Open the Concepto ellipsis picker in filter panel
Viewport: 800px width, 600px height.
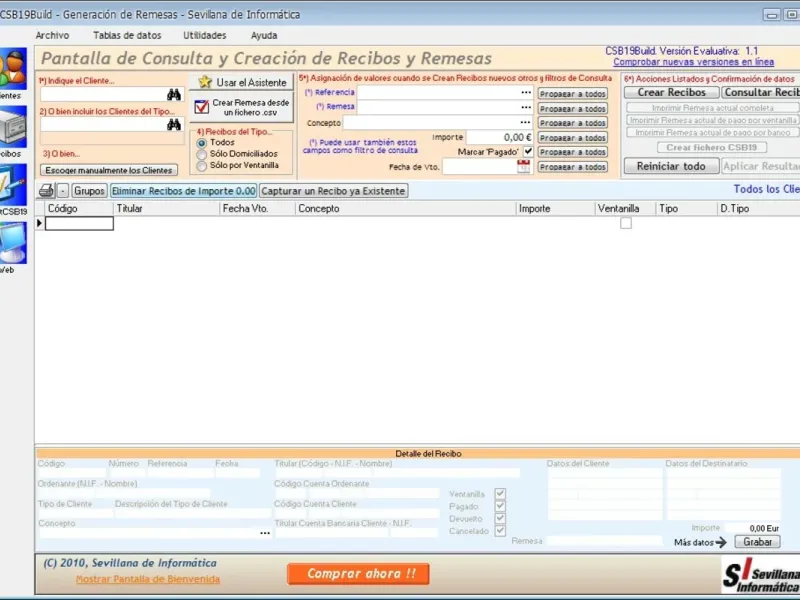(526, 122)
